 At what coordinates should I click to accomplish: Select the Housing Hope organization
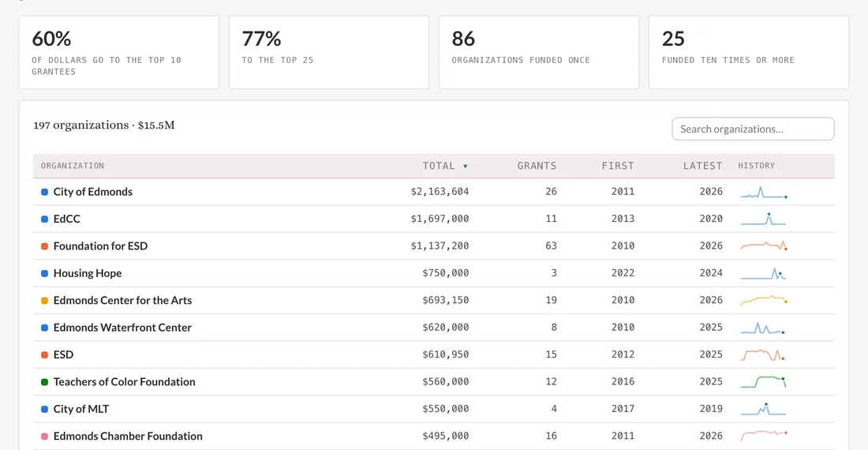pyautogui.click(x=88, y=273)
